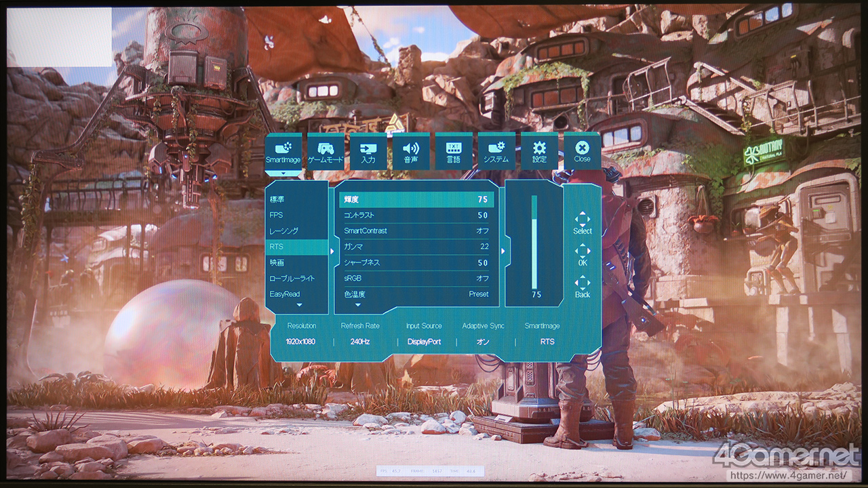Select the 輝度 brightness row
The image size is (868, 488).
(x=416, y=199)
